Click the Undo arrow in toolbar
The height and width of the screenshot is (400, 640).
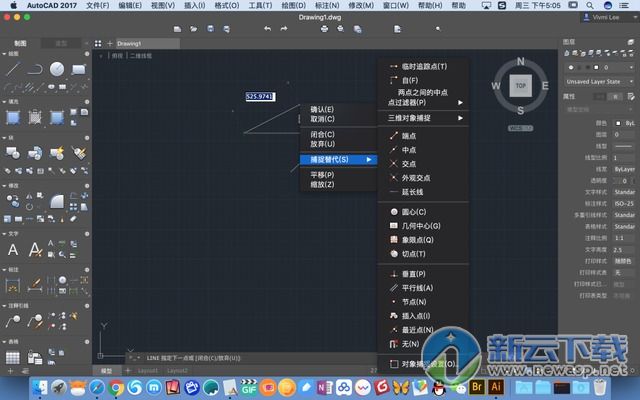point(267,29)
